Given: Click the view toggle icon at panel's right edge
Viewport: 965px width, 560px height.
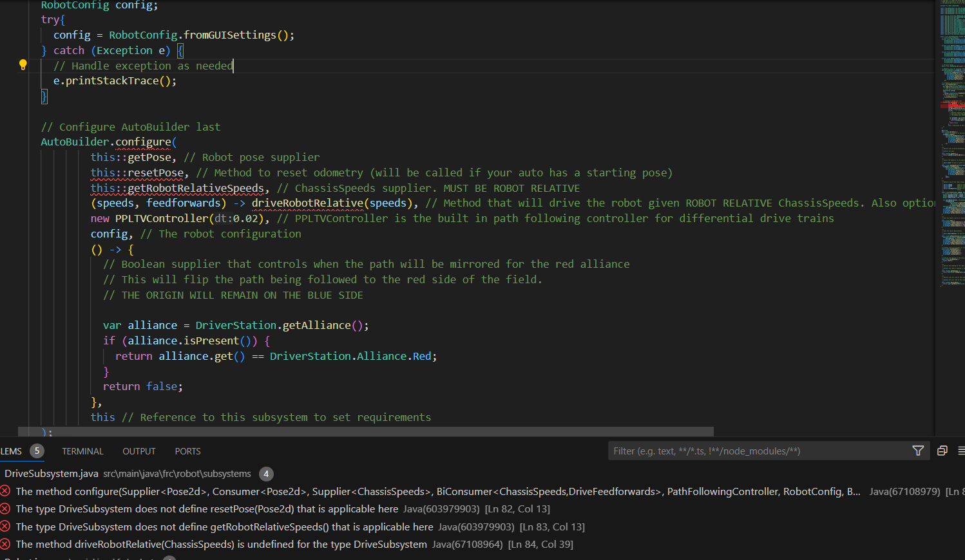Looking at the screenshot, I should click(x=960, y=451).
